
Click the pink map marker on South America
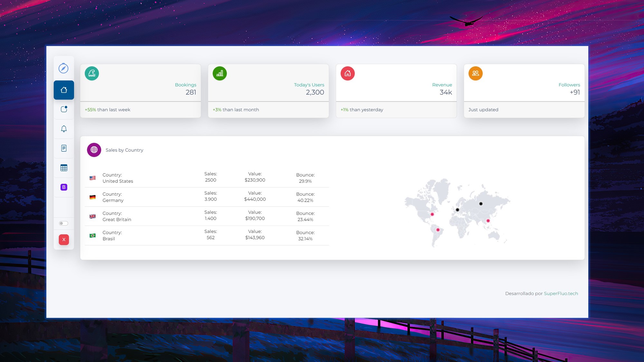438,230
